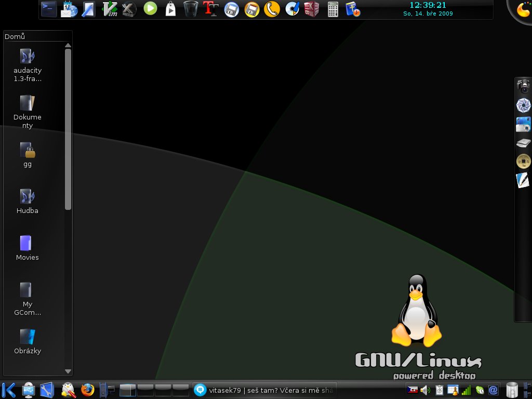Open the blue photo camera application icon

click(523, 124)
